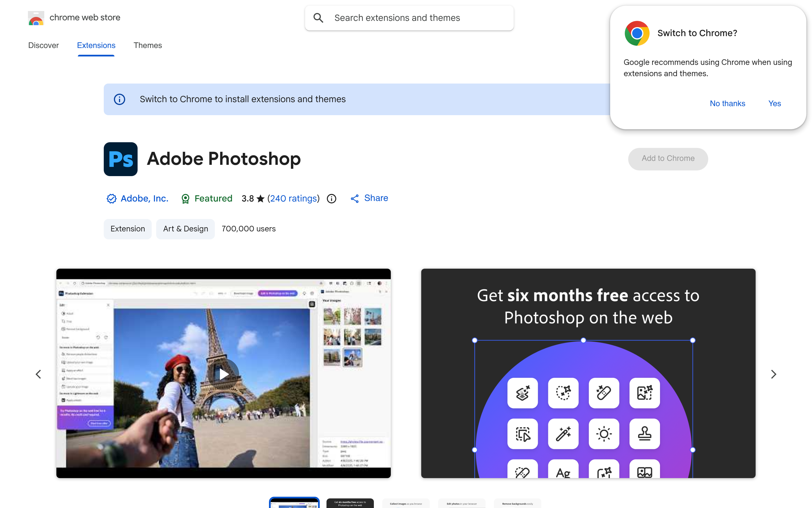Click the Adobe Photoshop title heading
The height and width of the screenshot is (508, 812).
point(224,159)
